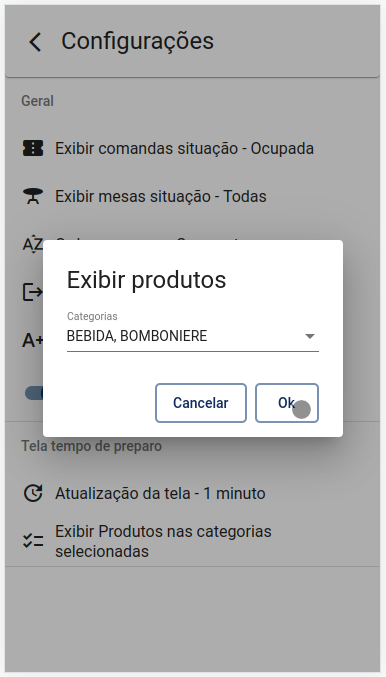Click the Categorias field label
The height and width of the screenshot is (677, 386).
tap(92, 316)
